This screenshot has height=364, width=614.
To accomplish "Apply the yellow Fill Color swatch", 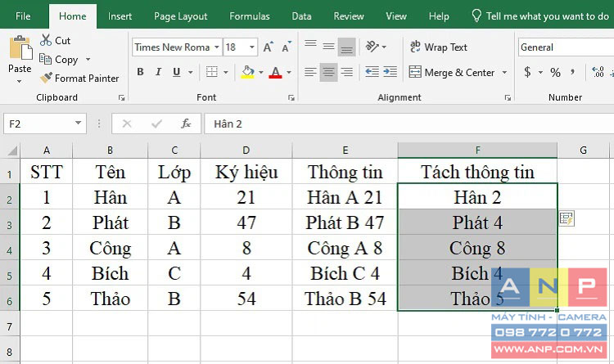I will point(247,72).
